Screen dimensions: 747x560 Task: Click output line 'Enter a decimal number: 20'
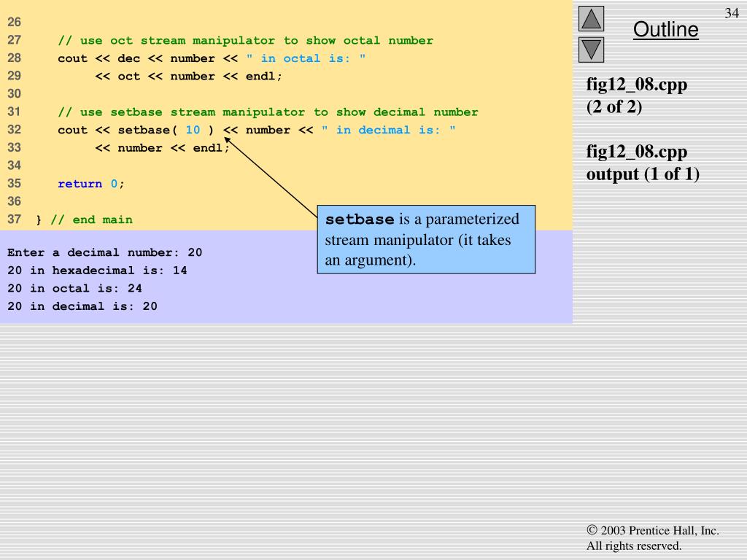pyautogui.click(x=105, y=252)
